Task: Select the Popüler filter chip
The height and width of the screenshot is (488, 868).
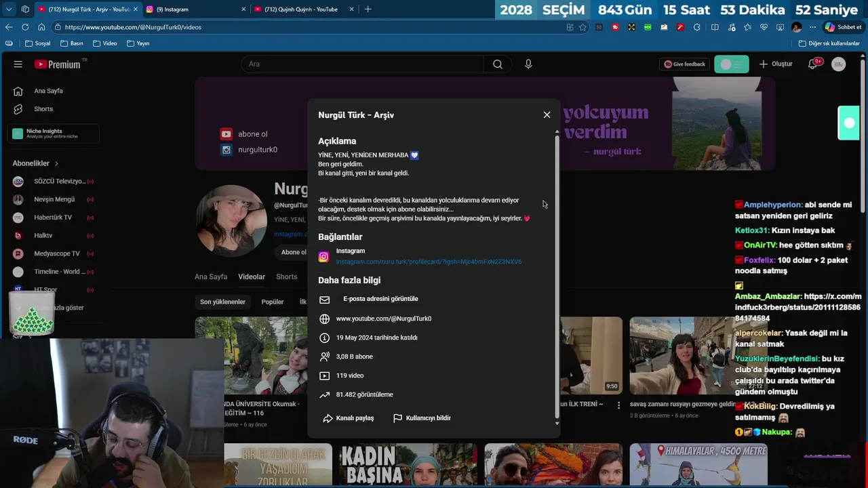Action: click(x=273, y=302)
